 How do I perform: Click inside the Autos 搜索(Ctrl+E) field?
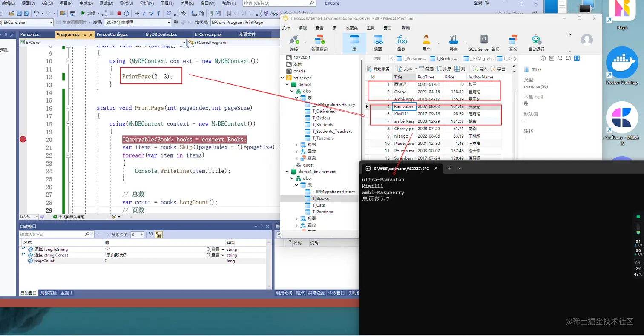[x=55, y=234]
